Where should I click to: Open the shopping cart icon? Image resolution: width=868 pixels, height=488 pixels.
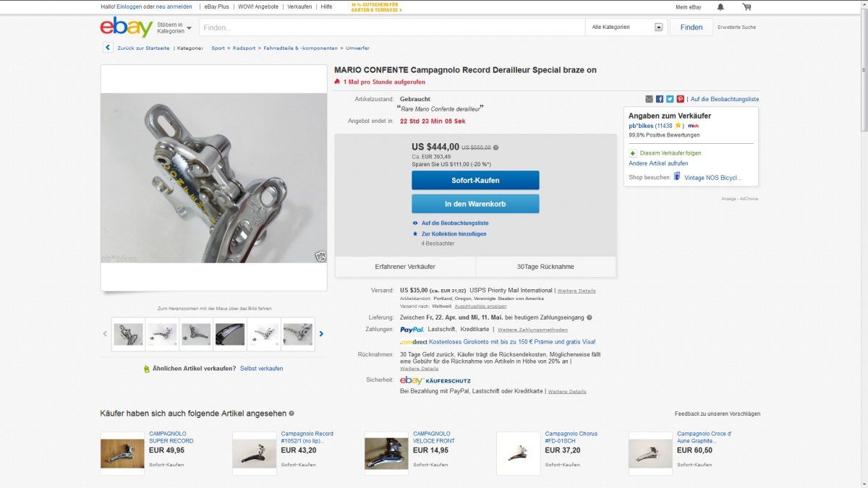coord(746,7)
